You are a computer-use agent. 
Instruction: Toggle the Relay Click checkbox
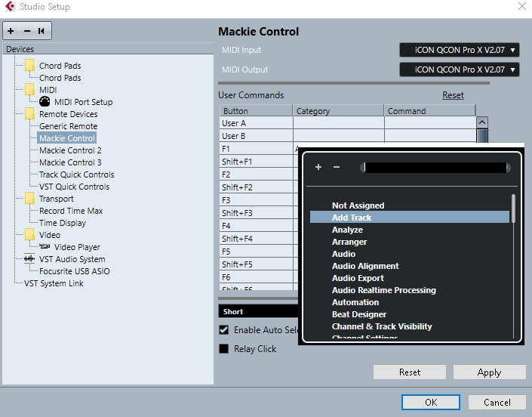click(x=224, y=349)
